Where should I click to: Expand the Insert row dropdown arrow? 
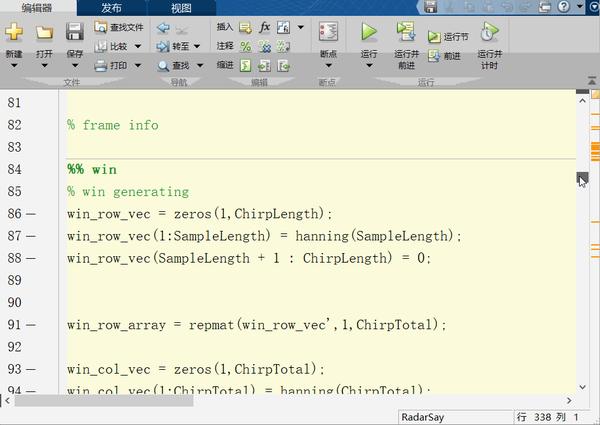301,27
